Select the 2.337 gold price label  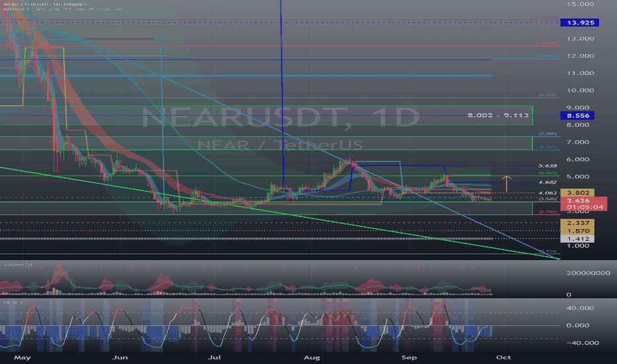click(577, 223)
